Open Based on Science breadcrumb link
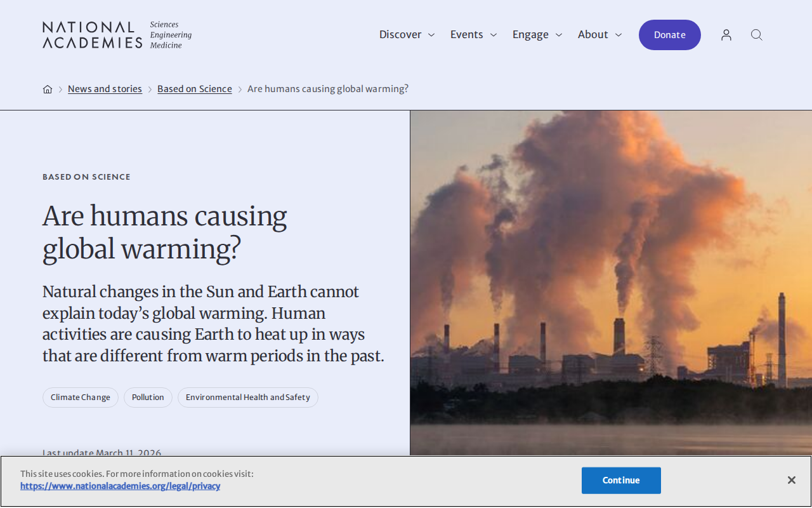Screen dimensions: 812x508 195,89
